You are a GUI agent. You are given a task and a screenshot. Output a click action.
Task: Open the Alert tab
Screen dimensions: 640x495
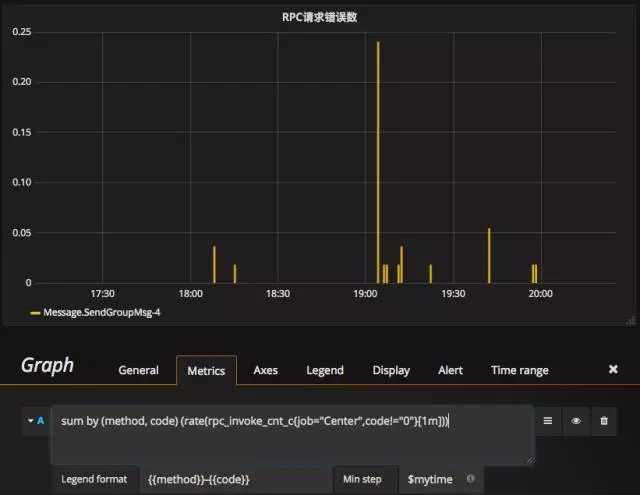tap(450, 370)
